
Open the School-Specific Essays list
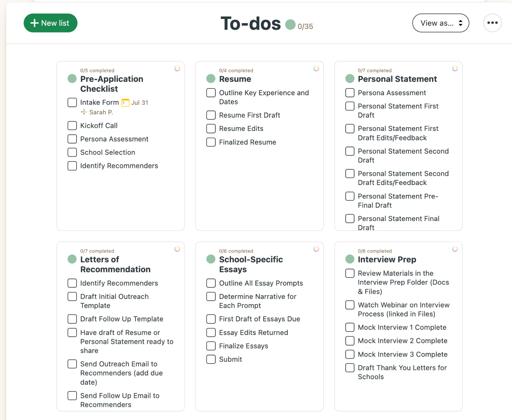click(x=251, y=264)
